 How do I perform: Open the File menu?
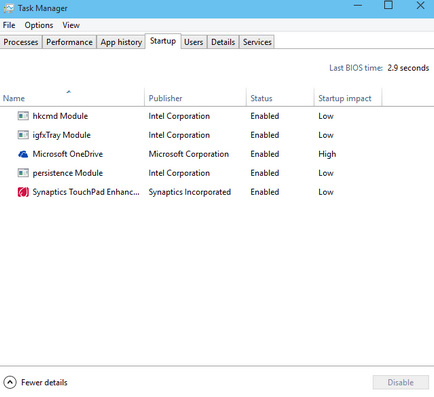(x=9, y=25)
